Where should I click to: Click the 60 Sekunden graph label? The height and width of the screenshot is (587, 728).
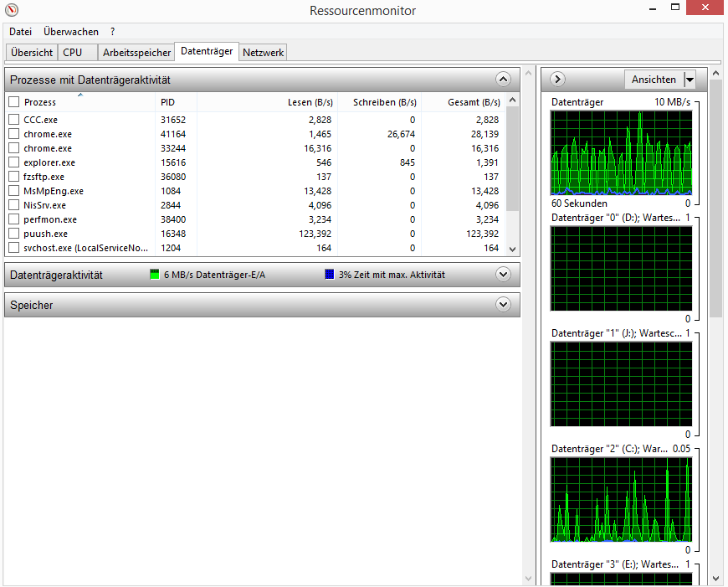(579, 203)
